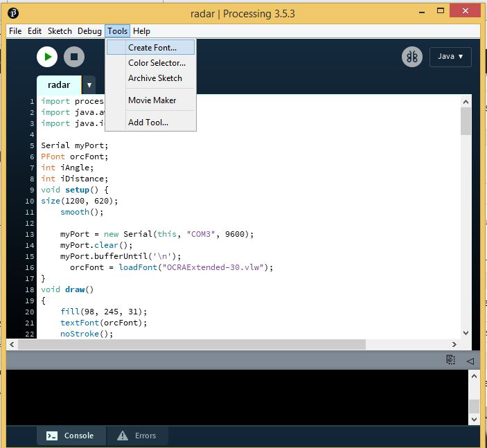Expand the sketch tab arrow menu

(89, 85)
